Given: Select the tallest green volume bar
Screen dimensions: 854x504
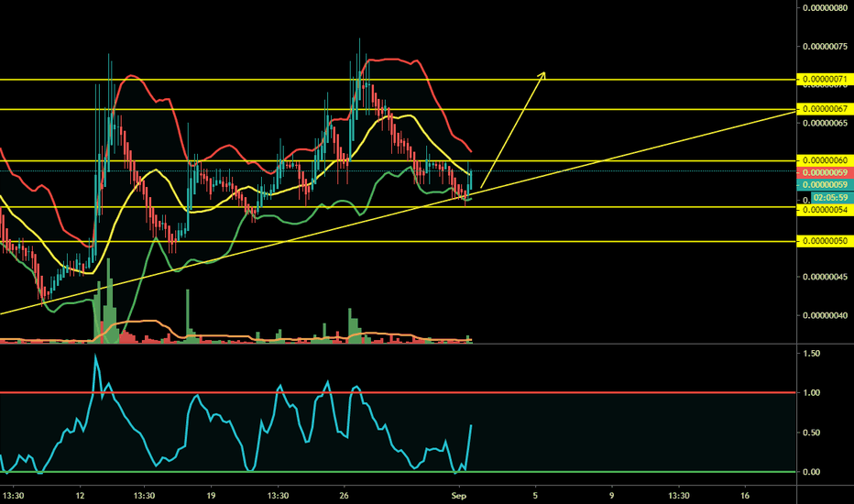Looking at the screenshot, I should [x=108, y=301].
